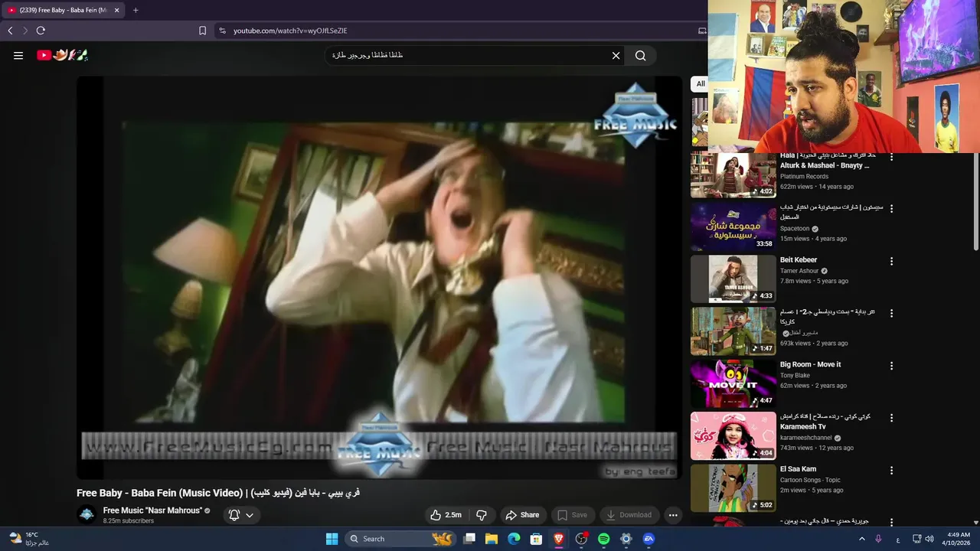Click Big Room - Move it title

[810, 364]
